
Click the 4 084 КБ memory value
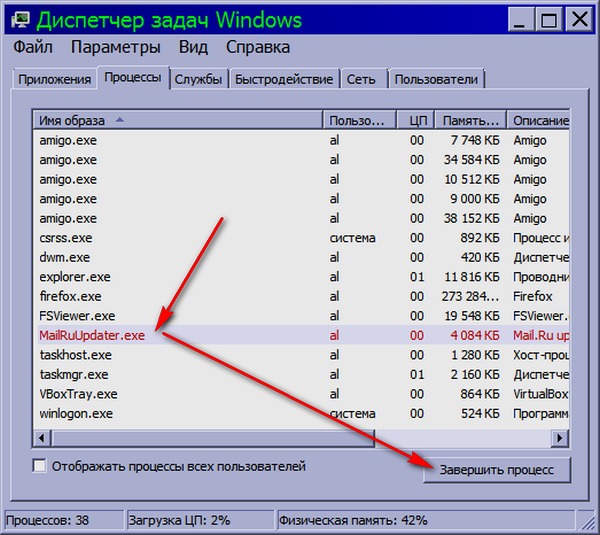coord(475,336)
